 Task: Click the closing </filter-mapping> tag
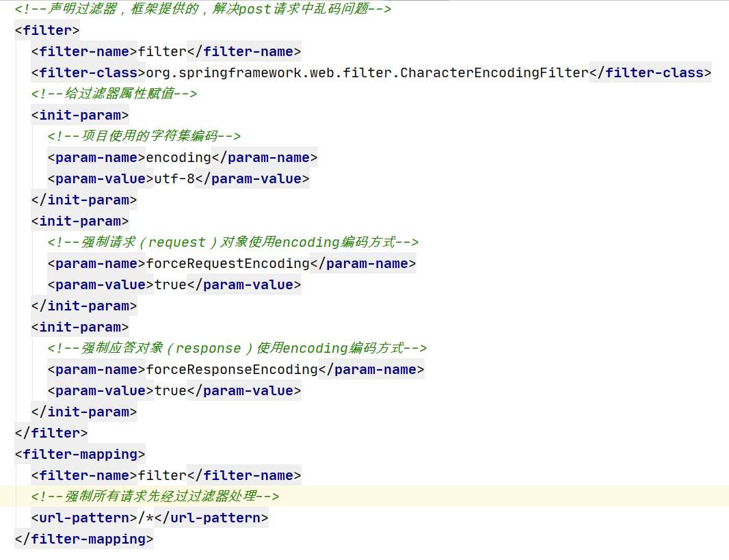pyautogui.click(x=84, y=539)
